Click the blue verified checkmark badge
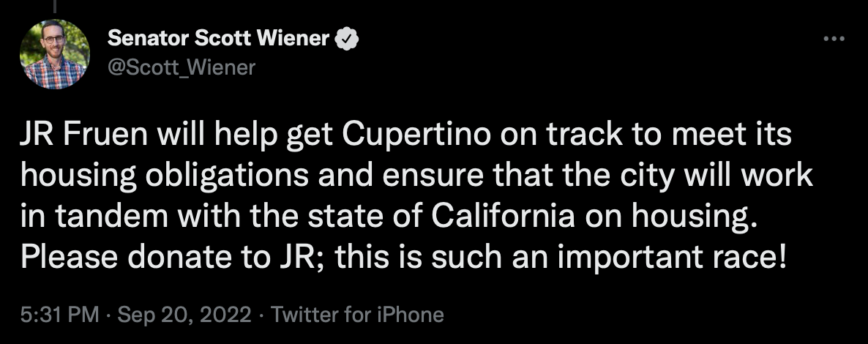This screenshot has width=868, height=344. pos(348,39)
